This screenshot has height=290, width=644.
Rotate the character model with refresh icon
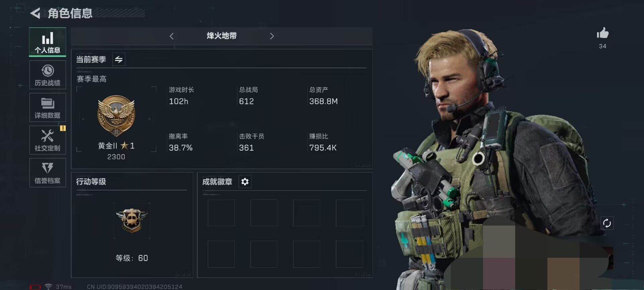tap(607, 223)
